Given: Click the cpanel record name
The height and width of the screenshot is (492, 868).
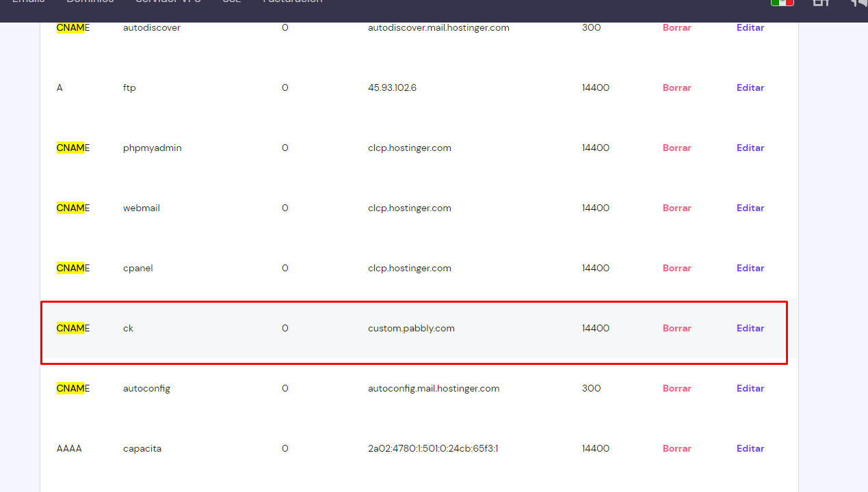Looking at the screenshot, I should point(137,269).
